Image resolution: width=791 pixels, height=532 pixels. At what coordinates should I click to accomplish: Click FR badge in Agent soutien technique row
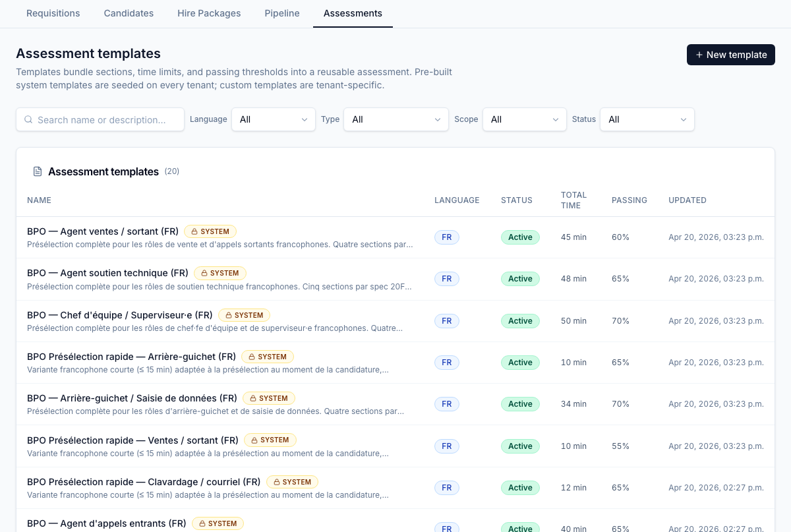447,279
